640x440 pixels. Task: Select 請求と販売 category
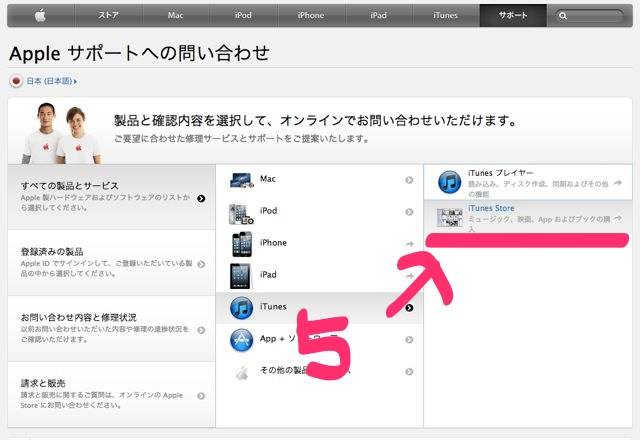[111, 394]
